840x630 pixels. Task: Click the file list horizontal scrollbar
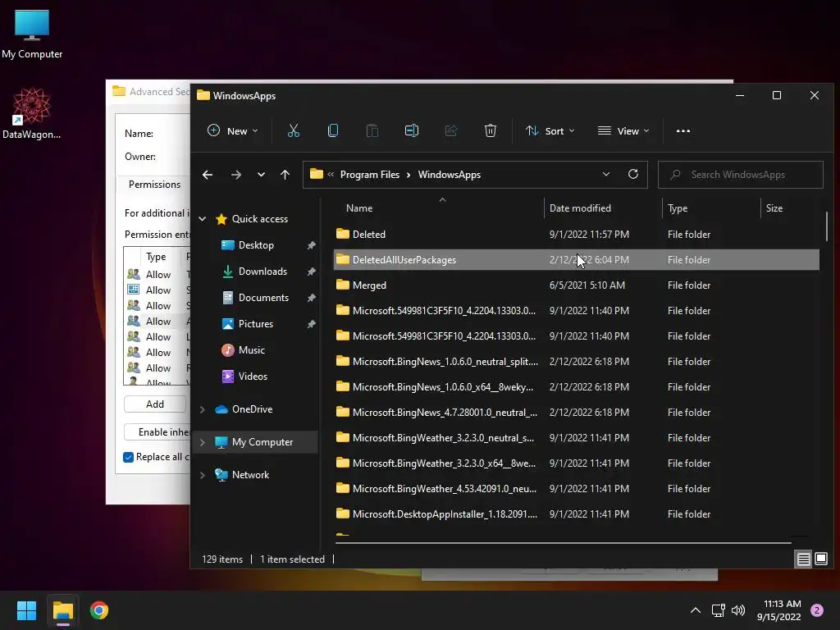tap(563, 543)
